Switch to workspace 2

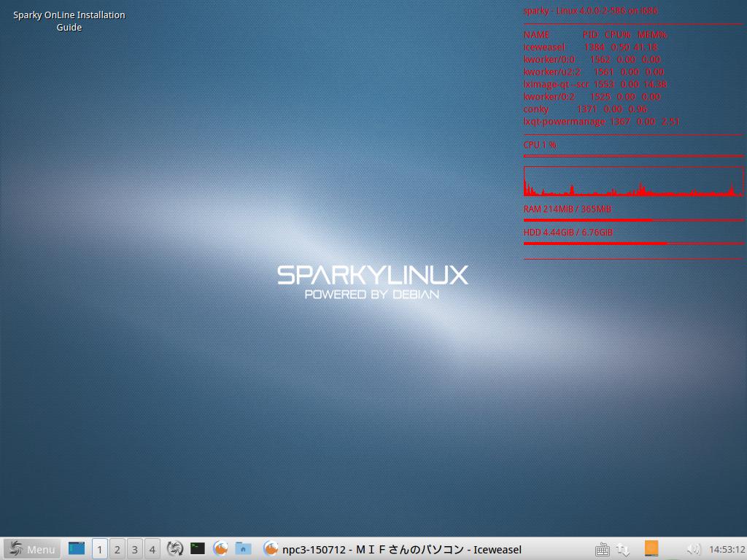click(x=117, y=549)
